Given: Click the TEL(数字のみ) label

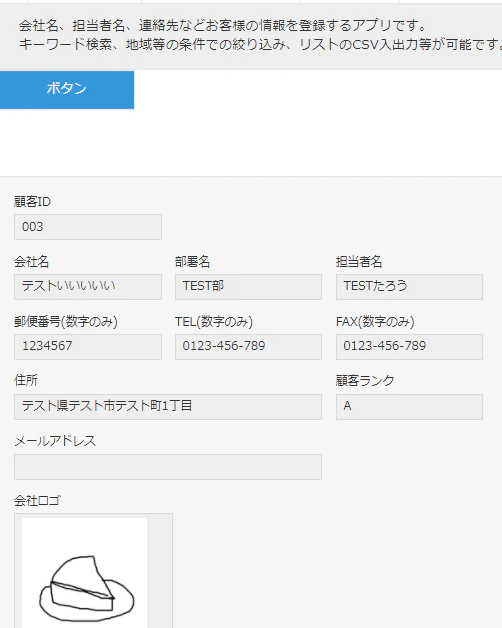Looking at the screenshot, I should [x=214, y=321].
